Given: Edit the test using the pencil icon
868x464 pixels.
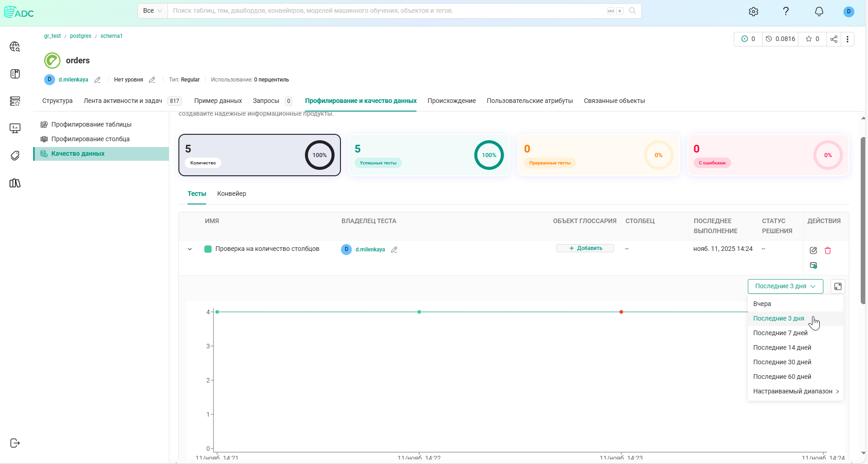Looking at the screenshot, I should pyautogui.click(x=813, y=250).
